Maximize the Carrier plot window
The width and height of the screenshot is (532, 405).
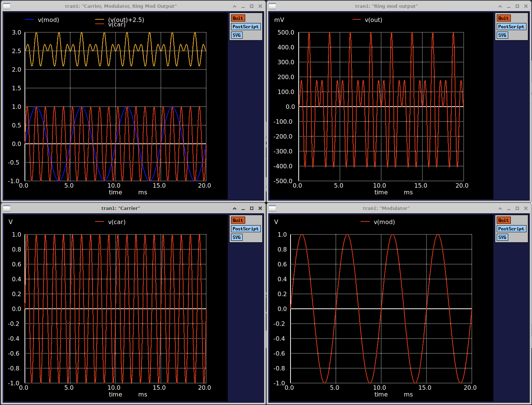(252, 208)
